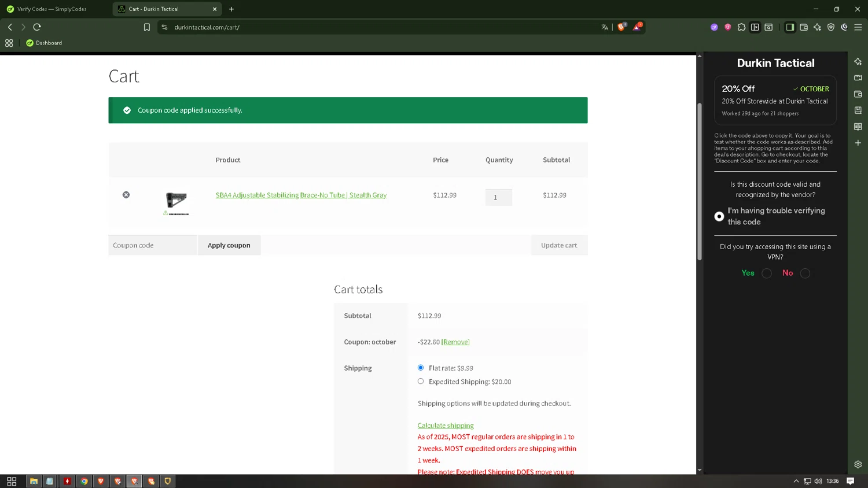Click the '20% Off' deal title
The image size is (868, 488).
pos(738,89)
